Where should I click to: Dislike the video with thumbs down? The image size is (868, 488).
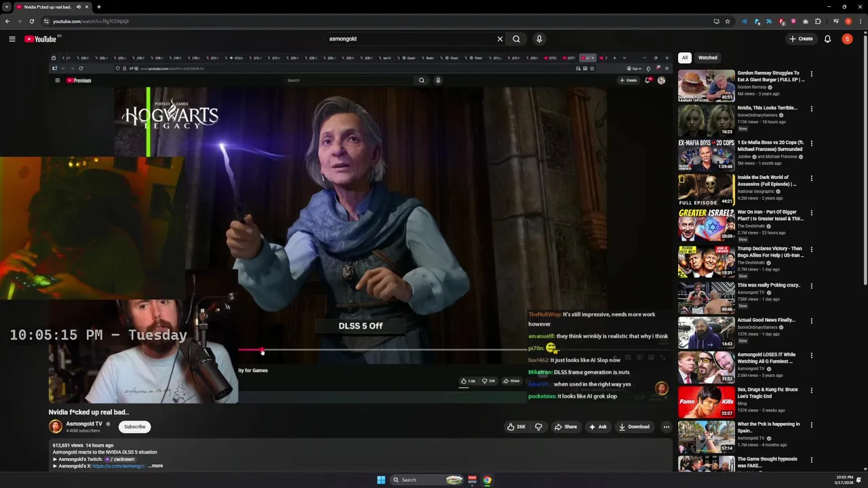538,427
